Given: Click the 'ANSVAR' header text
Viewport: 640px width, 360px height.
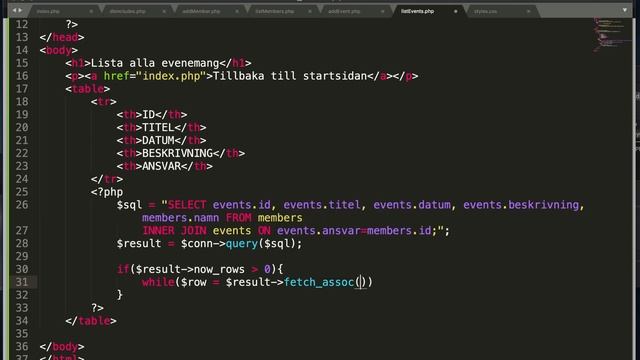Looking at the screenshot, I should coord(161,167).
